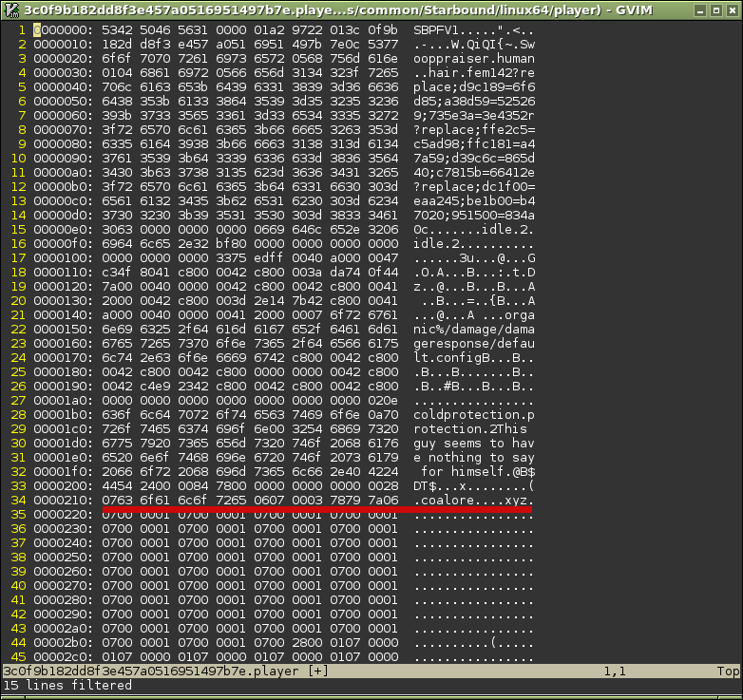Image resolution: width=743 pixels, height=700 pixels.
Task: Click the Vim icon in the title bar
Action: point(11,9)
